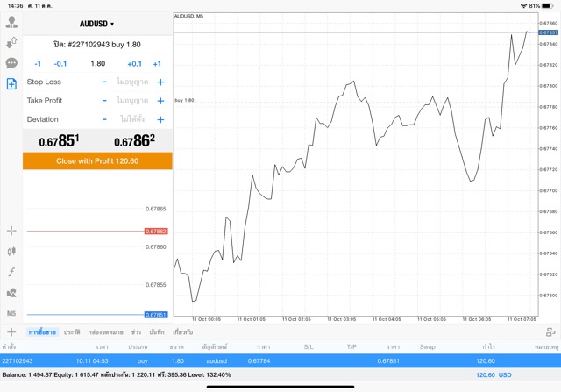The height and width of the screenshot is (392, 561).
Task: Click the 120.60 USD total profit
Action: pyautogui.click(x=494, y=374)
